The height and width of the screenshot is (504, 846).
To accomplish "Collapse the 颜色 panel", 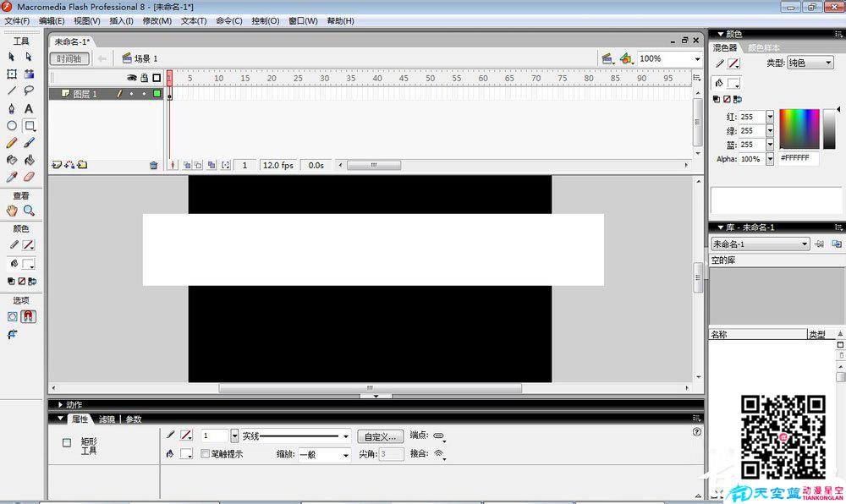I will [720, 34].
